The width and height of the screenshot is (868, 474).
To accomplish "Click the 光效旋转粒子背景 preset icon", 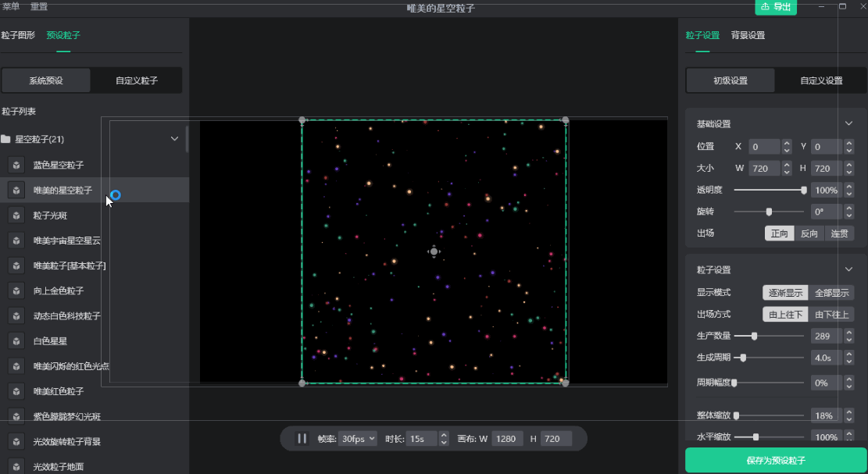I will 16,442.
